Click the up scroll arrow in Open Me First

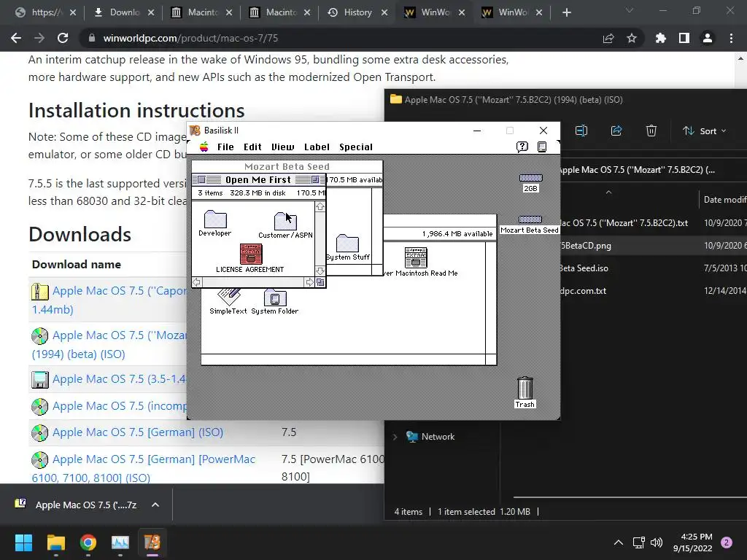click(320, 206)
